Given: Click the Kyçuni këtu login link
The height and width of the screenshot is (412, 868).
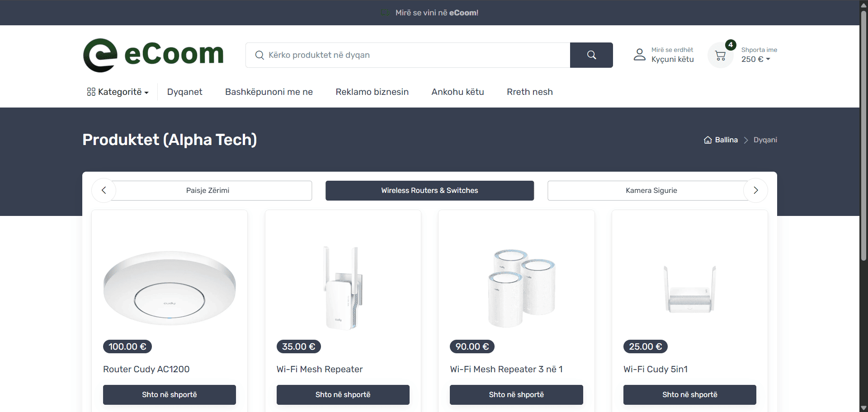Looking at the screenshot, I should 672,60.
